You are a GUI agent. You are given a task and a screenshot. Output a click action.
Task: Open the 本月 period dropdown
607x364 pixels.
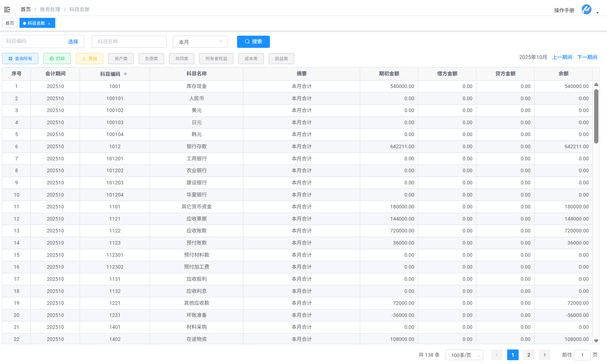point(200,42)
